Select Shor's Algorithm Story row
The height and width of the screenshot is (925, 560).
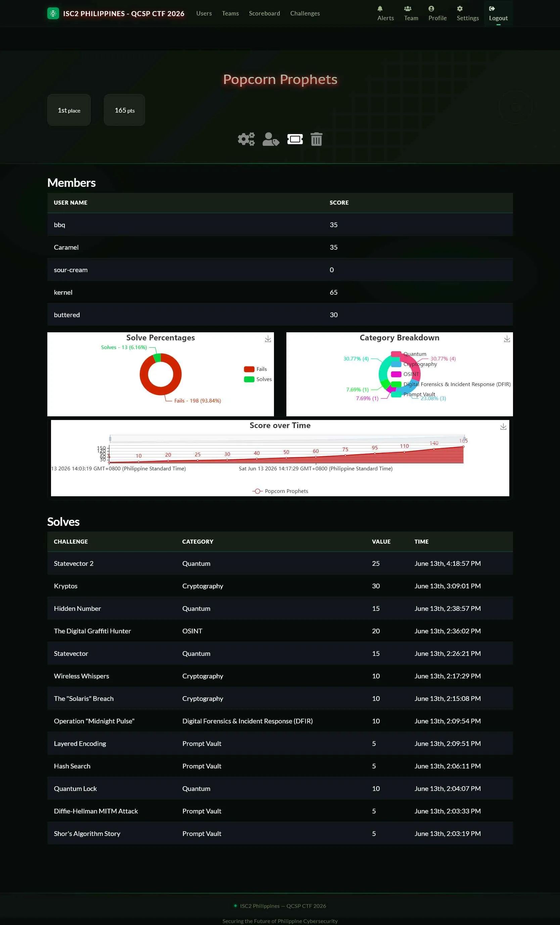[280, 834]
